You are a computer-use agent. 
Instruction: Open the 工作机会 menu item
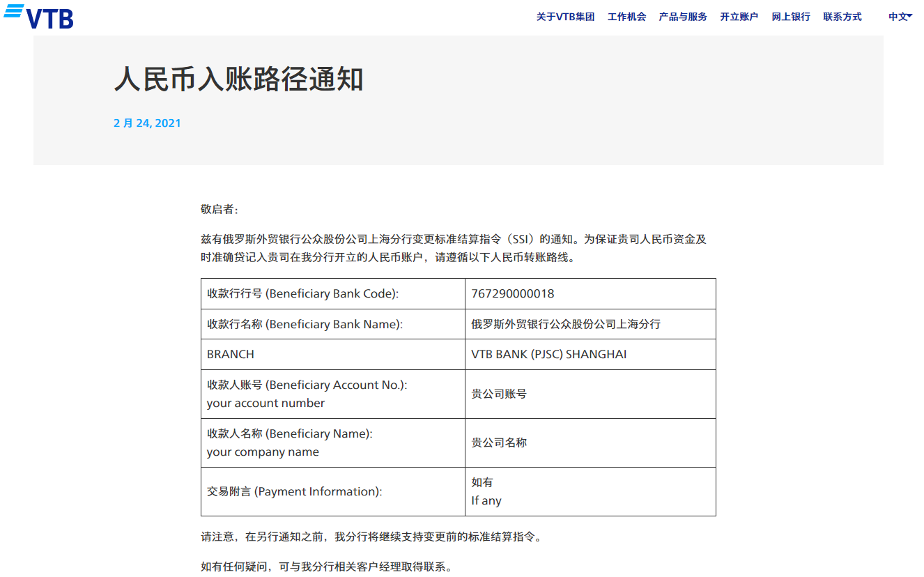(626, 17)
